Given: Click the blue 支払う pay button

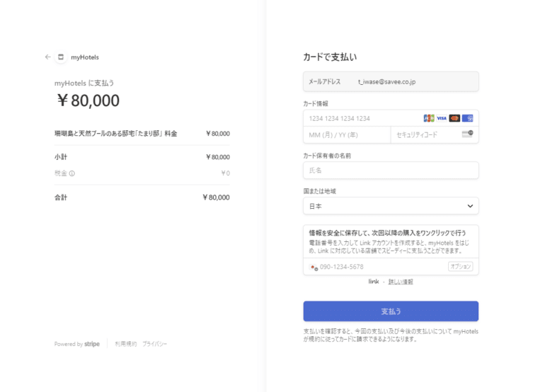Looking at the screenshot, I should 391,311.
